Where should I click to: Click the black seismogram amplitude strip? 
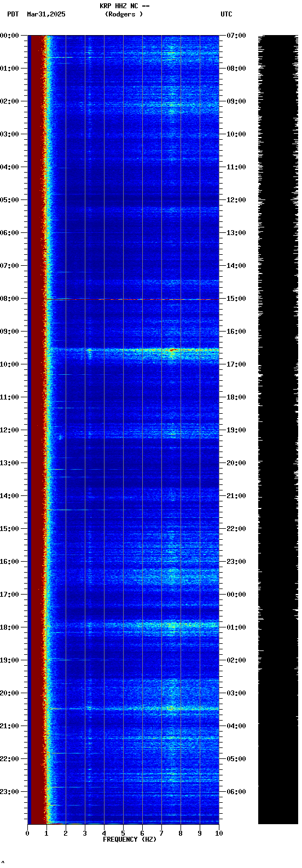click(x=278, y=429)
